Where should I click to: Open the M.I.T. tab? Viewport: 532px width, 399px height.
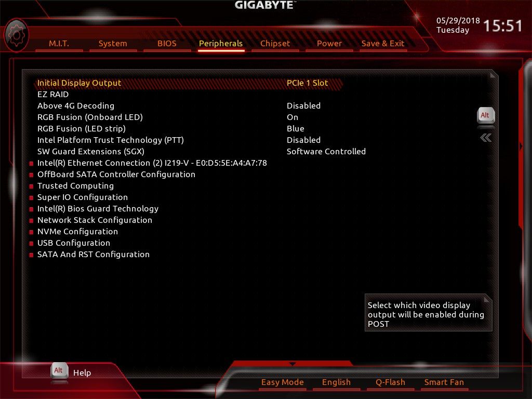coord(59,44)
